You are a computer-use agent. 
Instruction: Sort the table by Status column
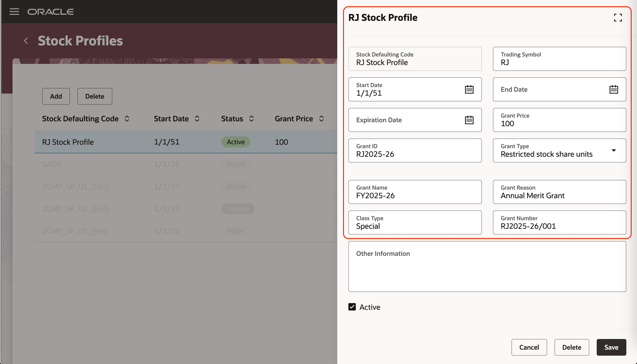tap(252, 119)
